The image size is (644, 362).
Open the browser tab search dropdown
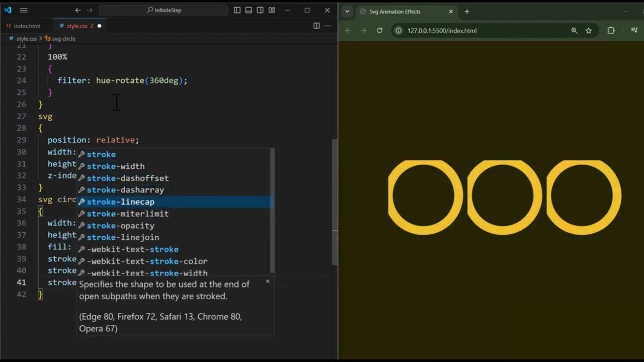347,12
